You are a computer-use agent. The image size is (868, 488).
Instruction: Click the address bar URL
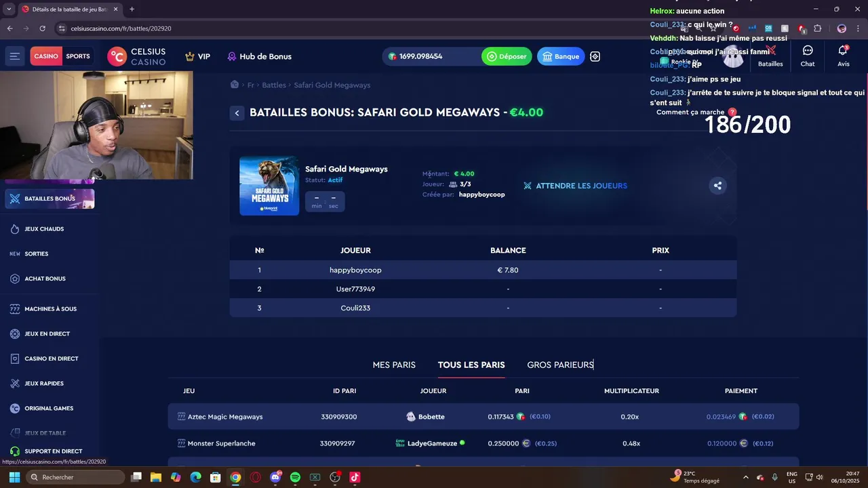tap(121, 28)
